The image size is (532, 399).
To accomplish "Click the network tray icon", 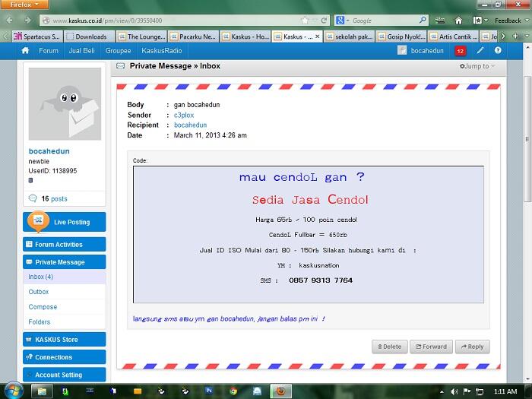I will (480, 391).
